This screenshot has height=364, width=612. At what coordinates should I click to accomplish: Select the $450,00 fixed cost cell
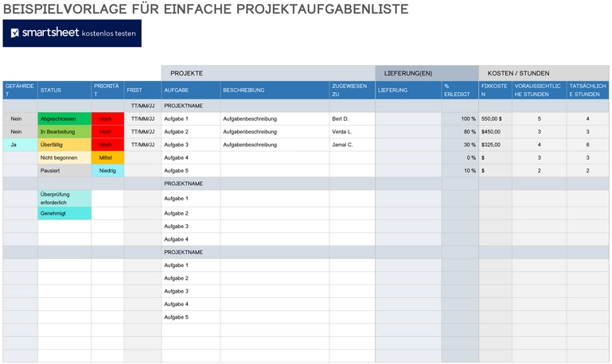coord(495,132)
